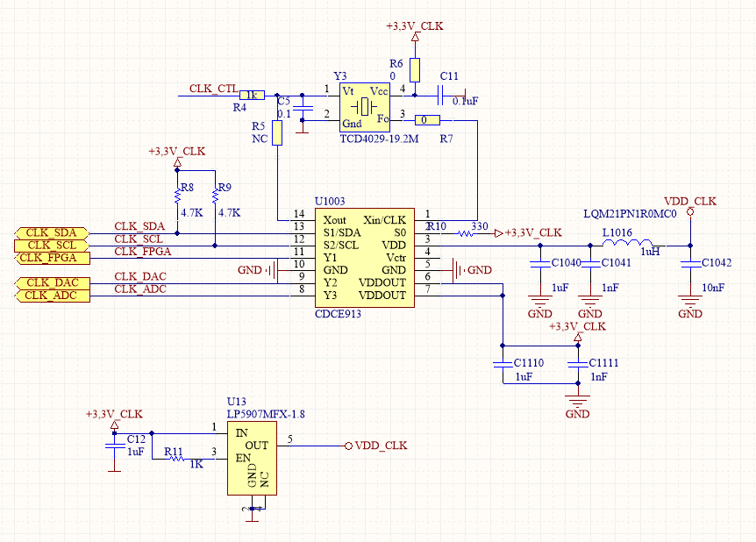Click the CLK_SDA port symbol
Screen dimensions: 756x542
(x=52, y=233)
